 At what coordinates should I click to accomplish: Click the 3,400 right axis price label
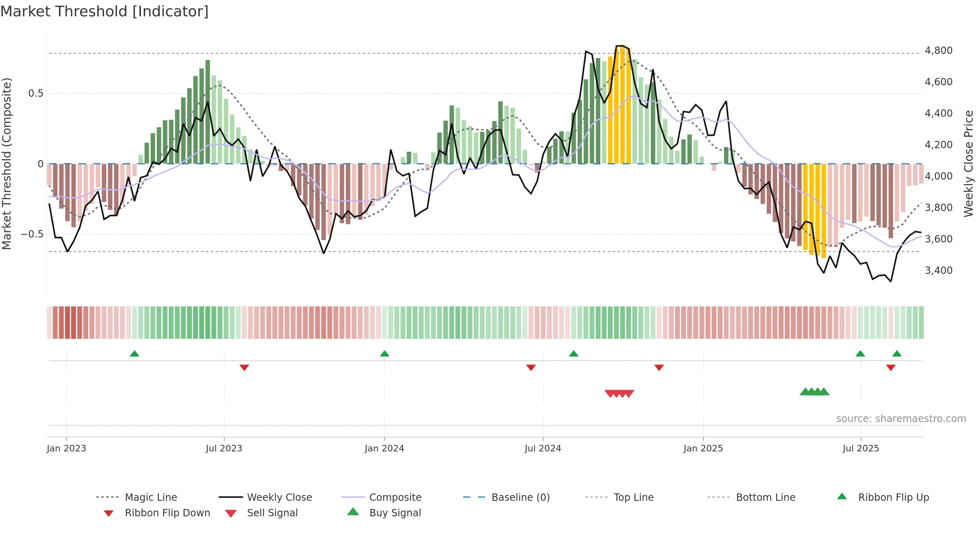938,271
